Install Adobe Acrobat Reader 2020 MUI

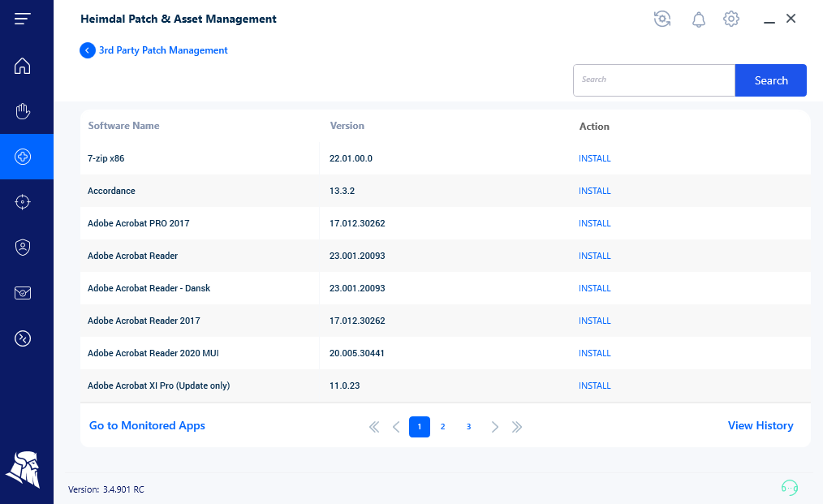click(595, 353)
